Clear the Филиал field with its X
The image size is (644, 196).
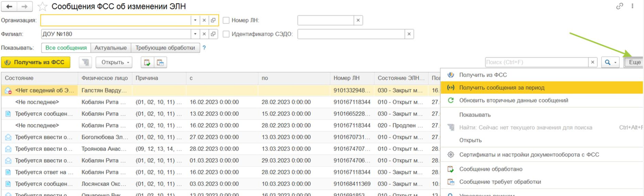click(204, 34)
